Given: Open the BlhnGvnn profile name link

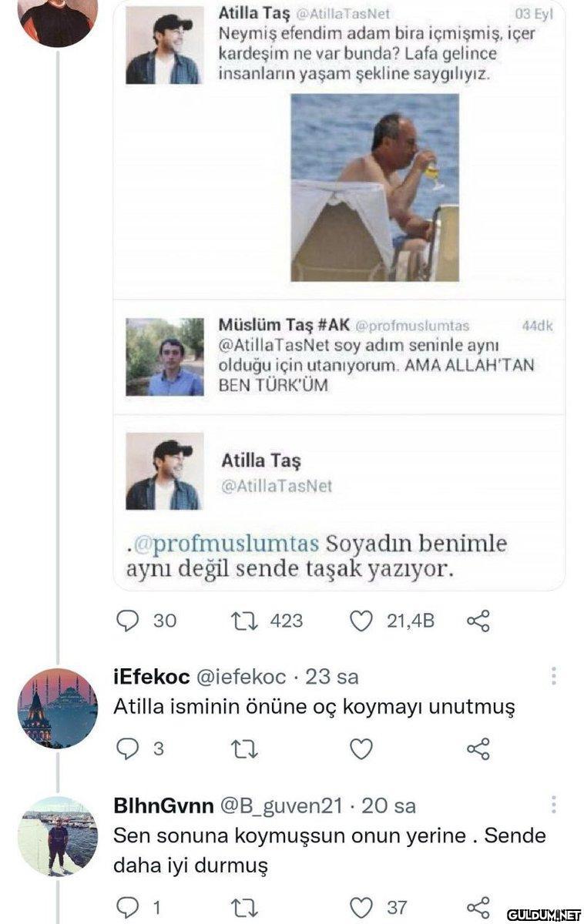Looking at the screenshot, I should (x=163, y=805).
